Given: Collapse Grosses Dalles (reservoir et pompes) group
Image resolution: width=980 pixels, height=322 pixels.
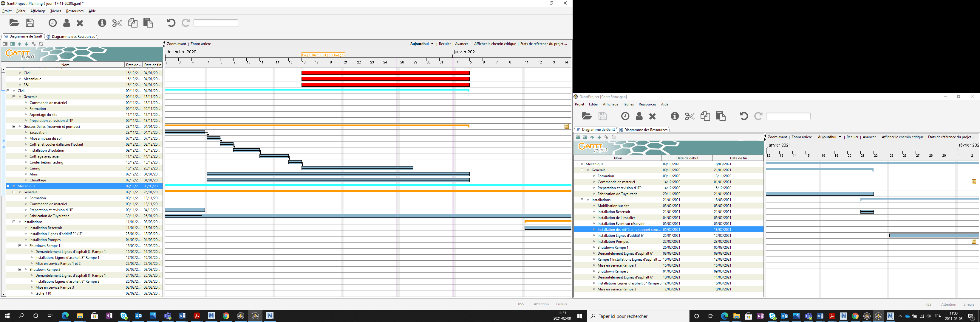Looking at the screenshot, I should click(14, 127).
